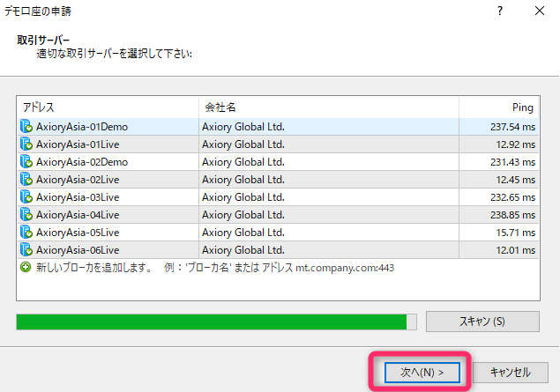Screen dimensions: 560x392
Task: Click Axiory Global Ltd. in the AxioryAsia-02Demo row
Action: pyautogui.click(x=243, y=162)
